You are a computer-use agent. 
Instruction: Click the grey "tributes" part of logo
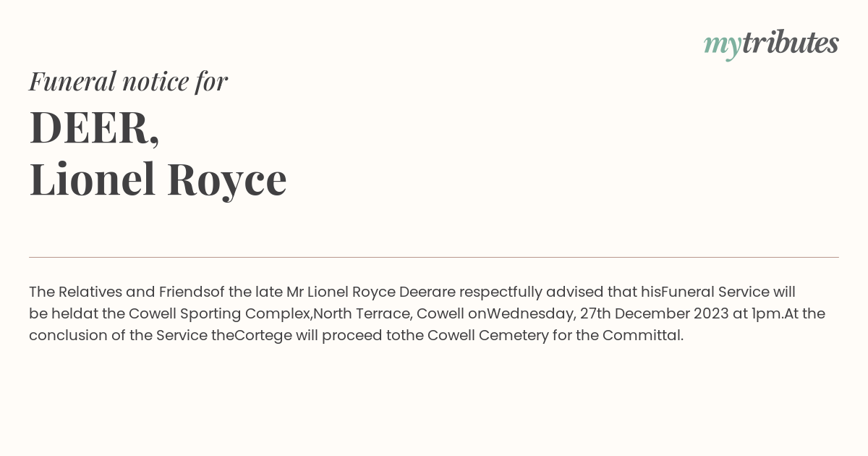click(790, 42)
